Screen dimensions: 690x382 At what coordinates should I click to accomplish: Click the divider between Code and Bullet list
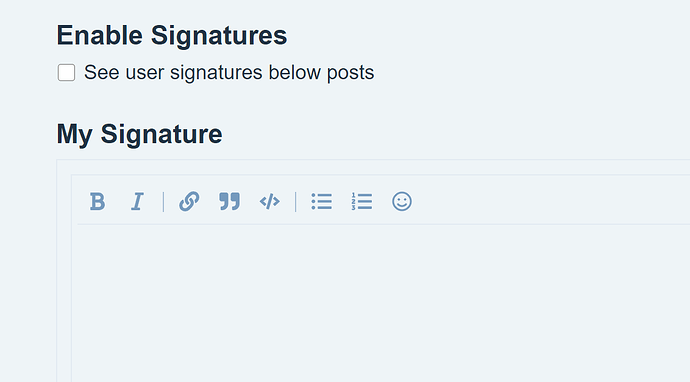(x=296, y=202)
